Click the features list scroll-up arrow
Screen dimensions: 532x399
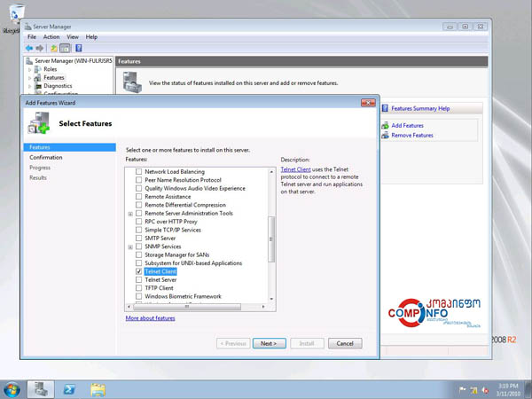click(271, 172)
